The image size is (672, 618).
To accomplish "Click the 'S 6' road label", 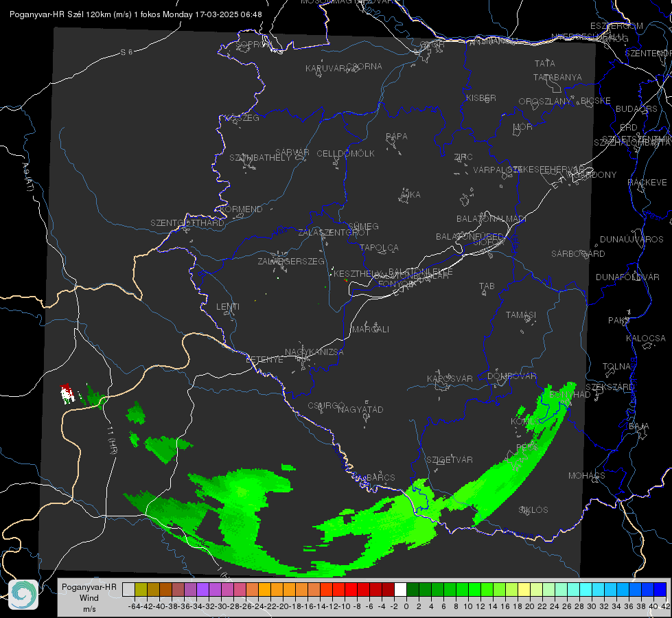I will click(x=126, y=52).
